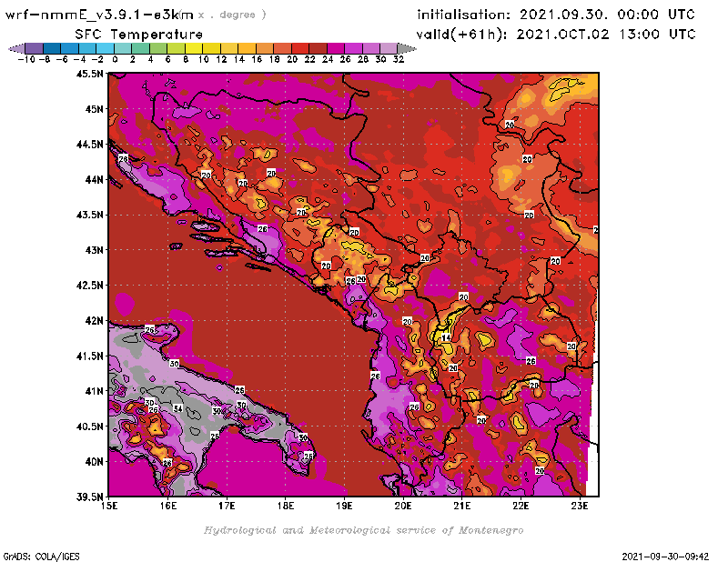Click the 28 to 30 orchid legend swatch
The image size is (728, 562).
[x=371, y=48]
